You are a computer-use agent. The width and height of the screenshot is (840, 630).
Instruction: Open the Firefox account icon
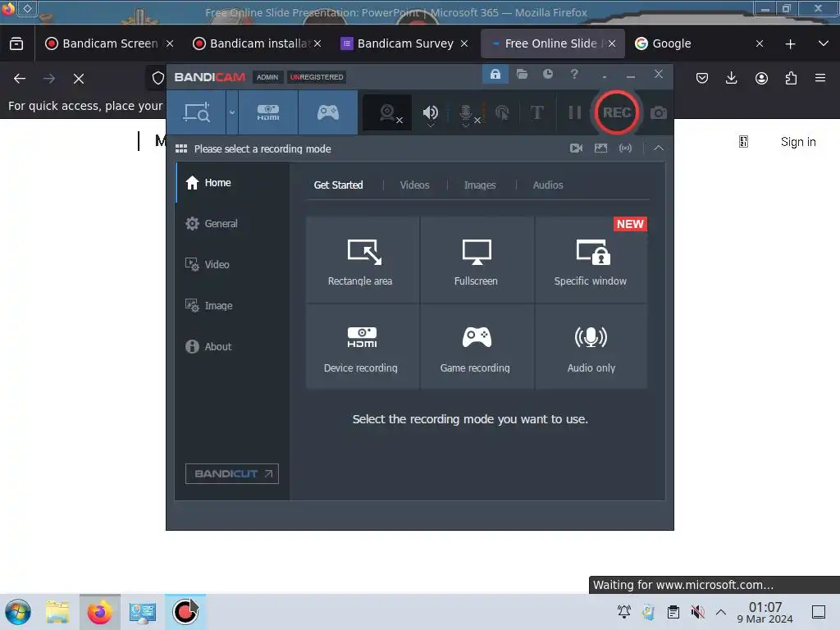click(x=761, y=79)
